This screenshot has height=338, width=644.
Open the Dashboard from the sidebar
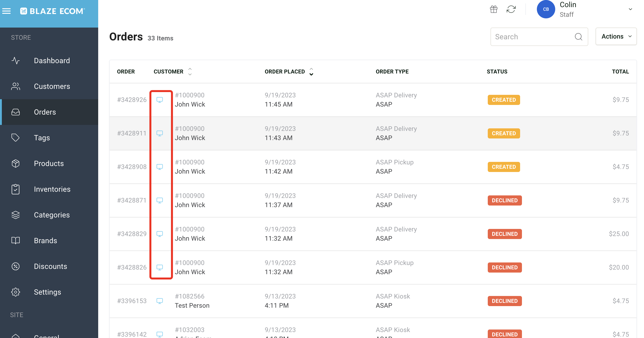pos(52,61)
